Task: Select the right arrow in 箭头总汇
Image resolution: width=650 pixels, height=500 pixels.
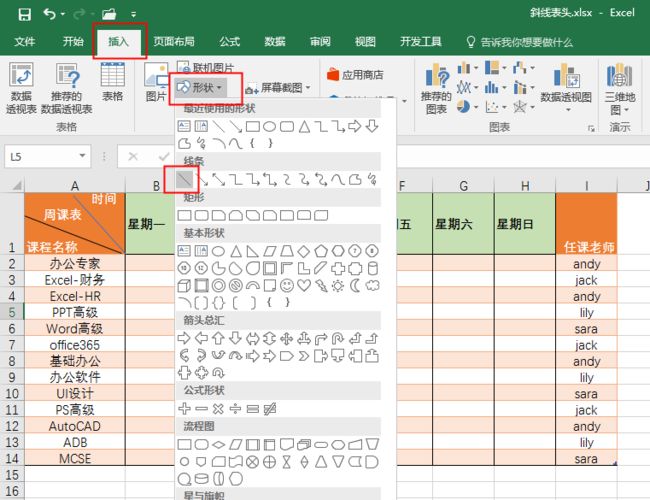Action: [184, 338]
